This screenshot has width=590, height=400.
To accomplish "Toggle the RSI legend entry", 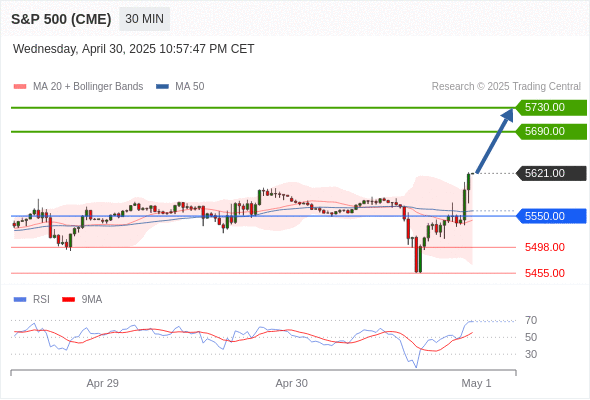I will (32, 300).
